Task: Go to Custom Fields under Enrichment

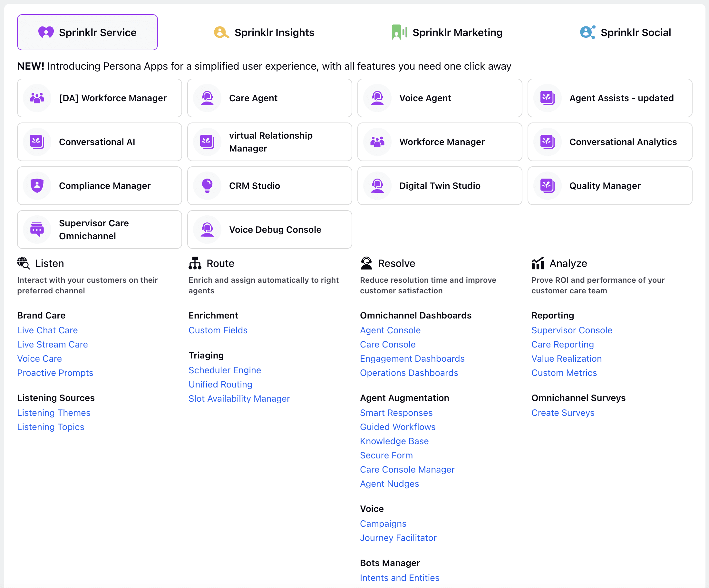Action: click(218, 330)
